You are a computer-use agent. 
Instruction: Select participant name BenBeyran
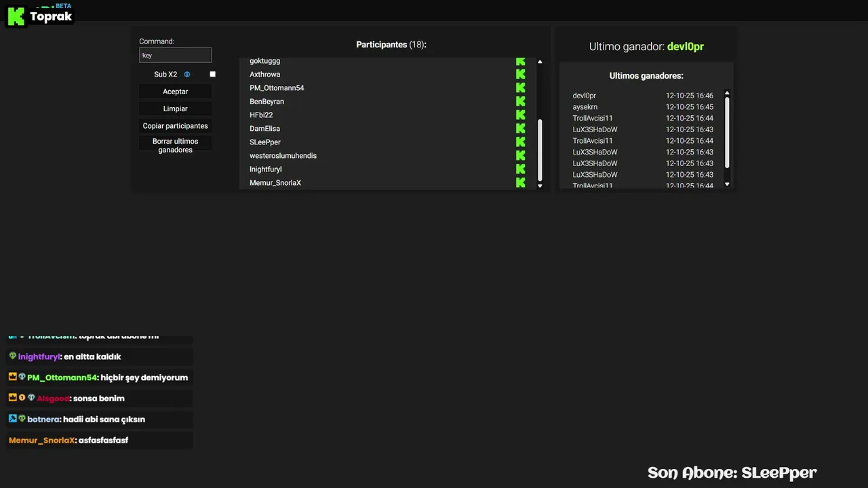(267, 102)
